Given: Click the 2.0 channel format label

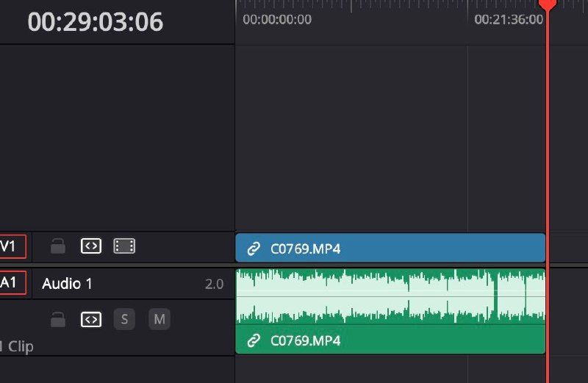Looking at the screenshot, I should [214, 284].
